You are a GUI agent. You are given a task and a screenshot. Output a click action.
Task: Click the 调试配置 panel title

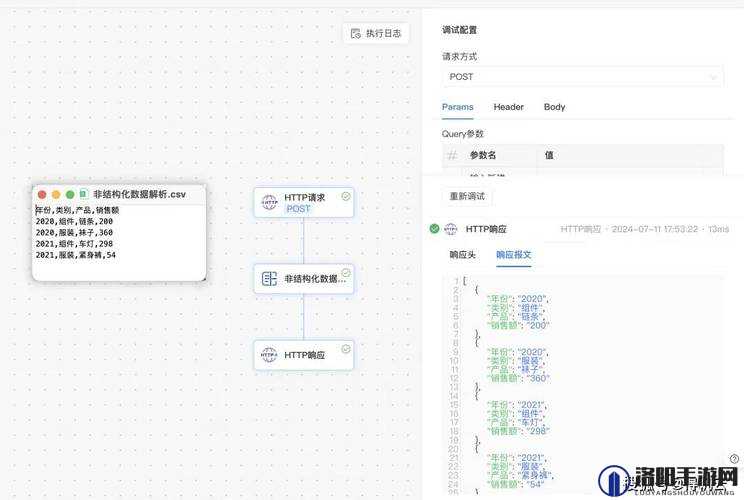coord(459,30)
